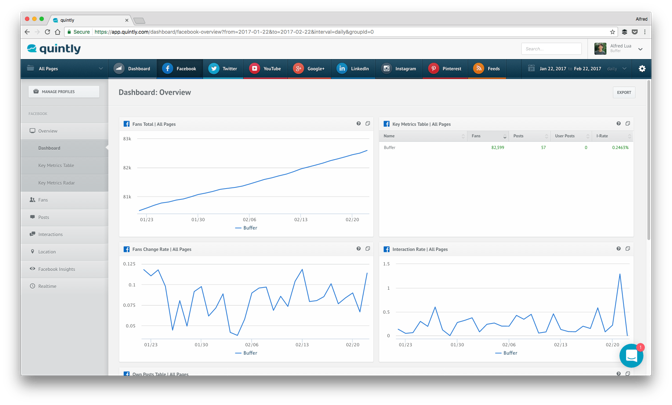The height and width of the screenshot is (405, 672).
Task: Open the Feeds tab
Action: coord(486,69)
